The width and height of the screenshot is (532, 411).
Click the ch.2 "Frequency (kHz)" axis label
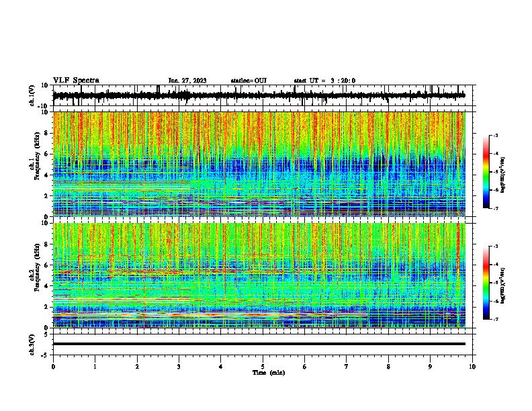click(37, 267)
